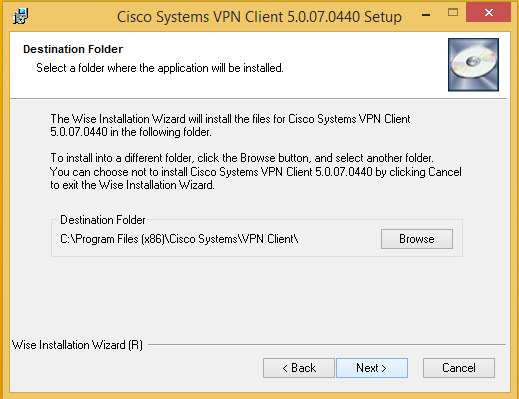Minimize the Setup window
Screen dimensions: 519x399
coord(426,15)
